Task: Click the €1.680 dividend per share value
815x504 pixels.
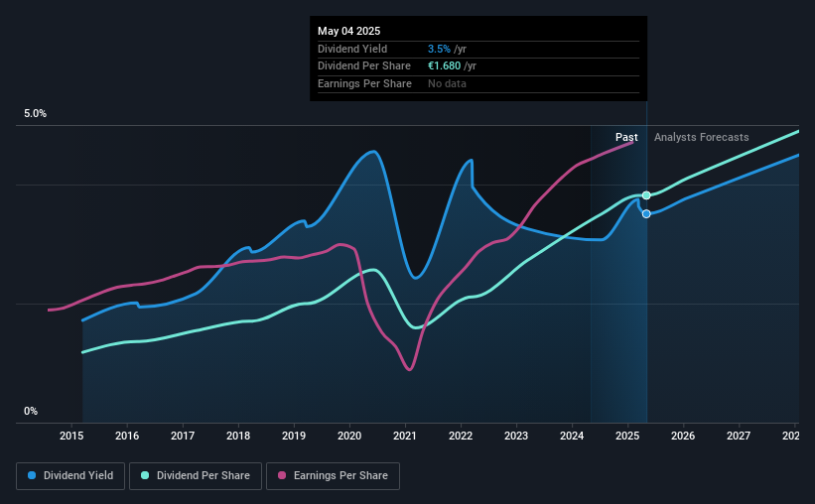Action: pyautogui.click(x=444, y=66)
